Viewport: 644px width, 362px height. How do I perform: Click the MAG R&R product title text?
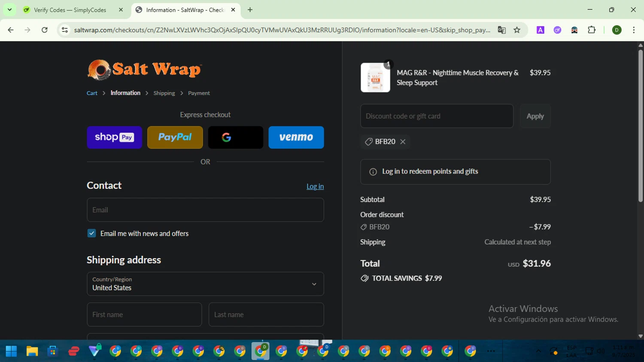(458, 78)
